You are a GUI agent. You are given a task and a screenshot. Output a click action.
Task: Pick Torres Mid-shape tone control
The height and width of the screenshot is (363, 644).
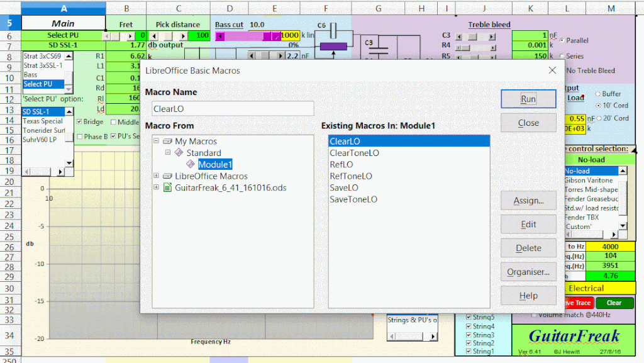coord(591,189)
